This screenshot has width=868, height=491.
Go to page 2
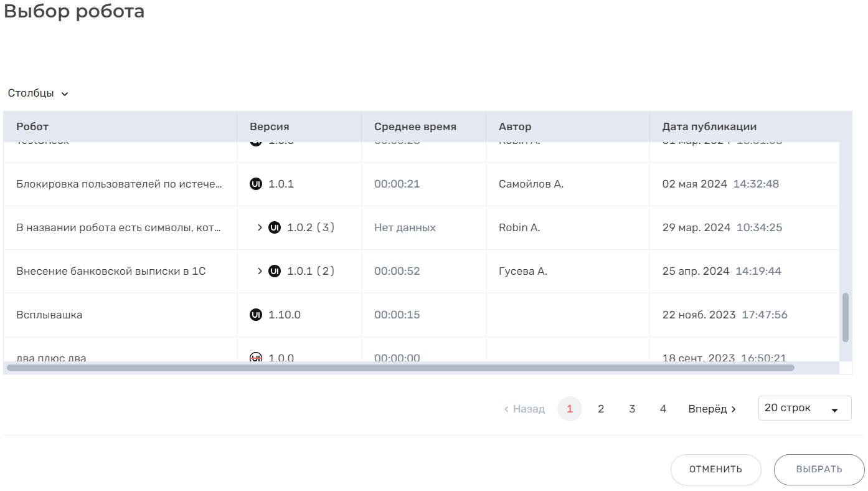[x=601, y=409]
